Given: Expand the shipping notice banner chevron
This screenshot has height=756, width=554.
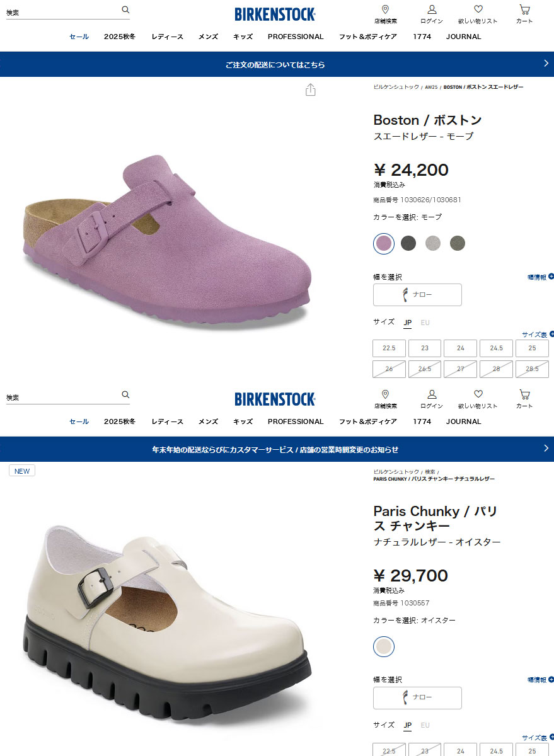Looking at the screenshot, I should [x=546, y=64].
